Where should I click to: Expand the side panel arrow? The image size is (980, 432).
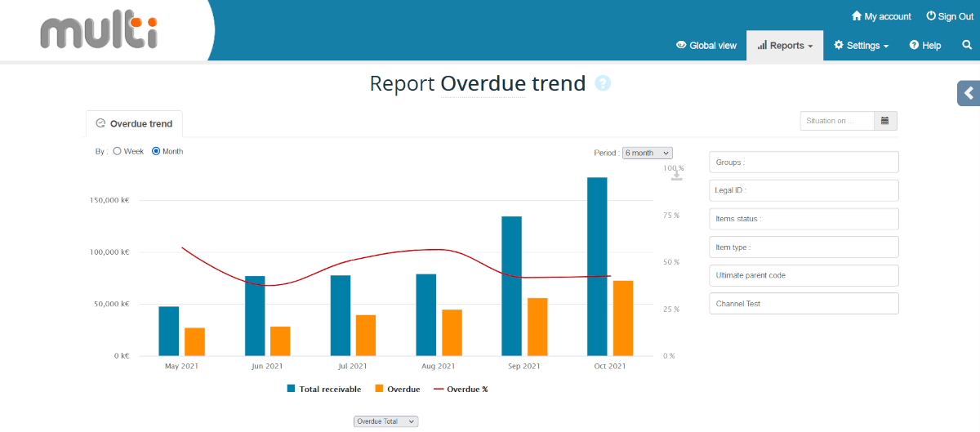pos(969,93)
